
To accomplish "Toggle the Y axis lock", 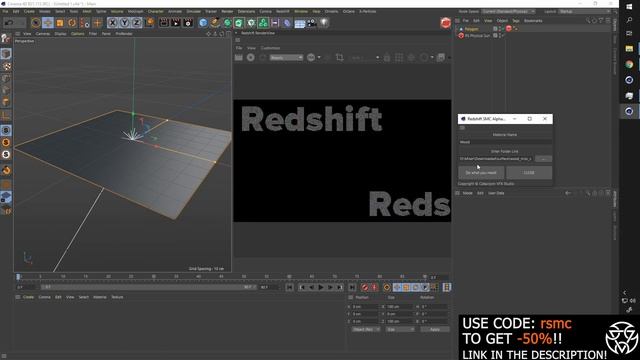I will point(124,23).
